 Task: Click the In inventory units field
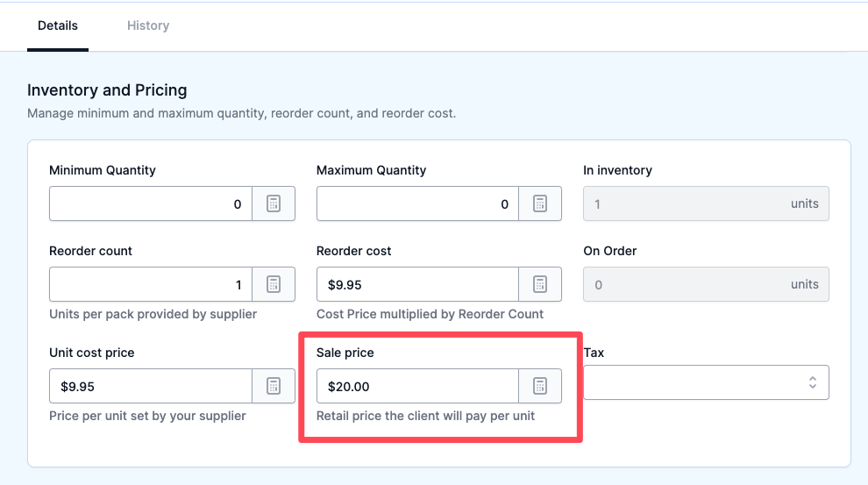pos(706,203)
